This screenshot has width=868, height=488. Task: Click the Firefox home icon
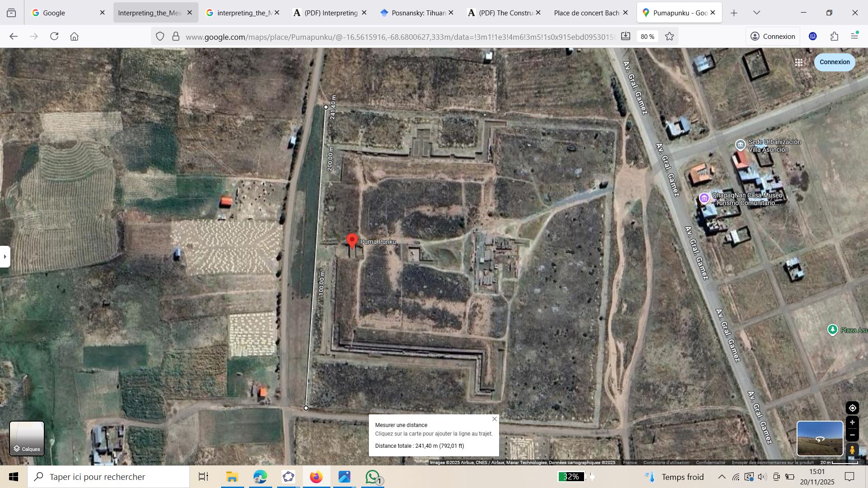pyautogui.click(x=75, y=37)
